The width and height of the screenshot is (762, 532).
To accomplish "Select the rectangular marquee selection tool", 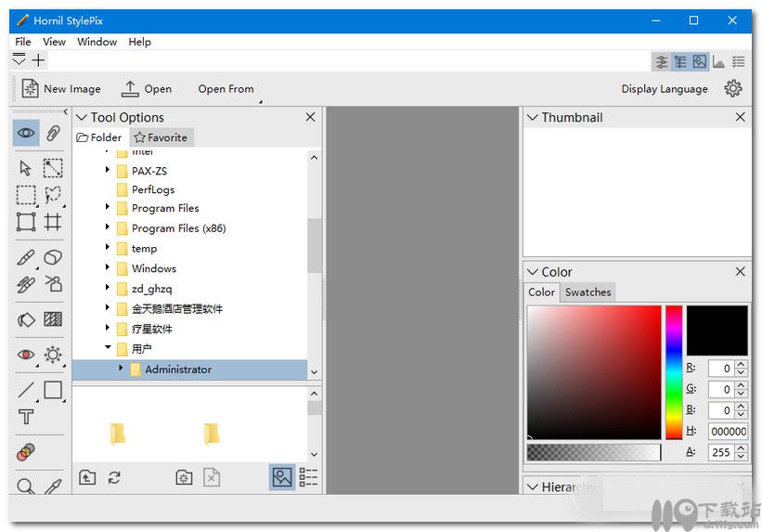I will point(26,195).
